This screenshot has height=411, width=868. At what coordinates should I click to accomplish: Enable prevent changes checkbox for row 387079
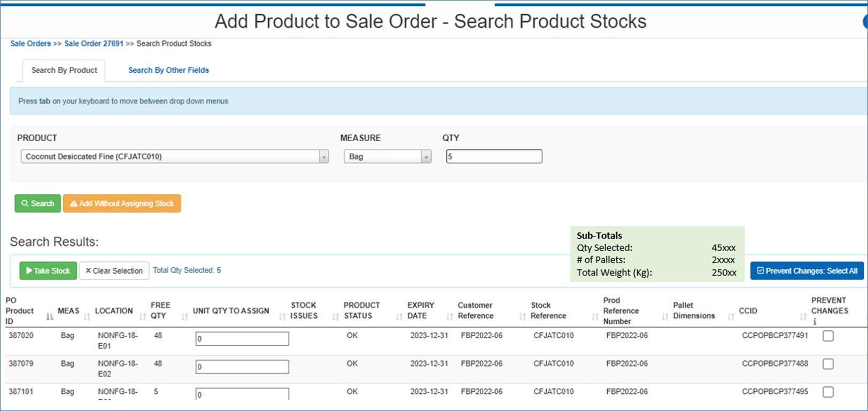(828, 364)
